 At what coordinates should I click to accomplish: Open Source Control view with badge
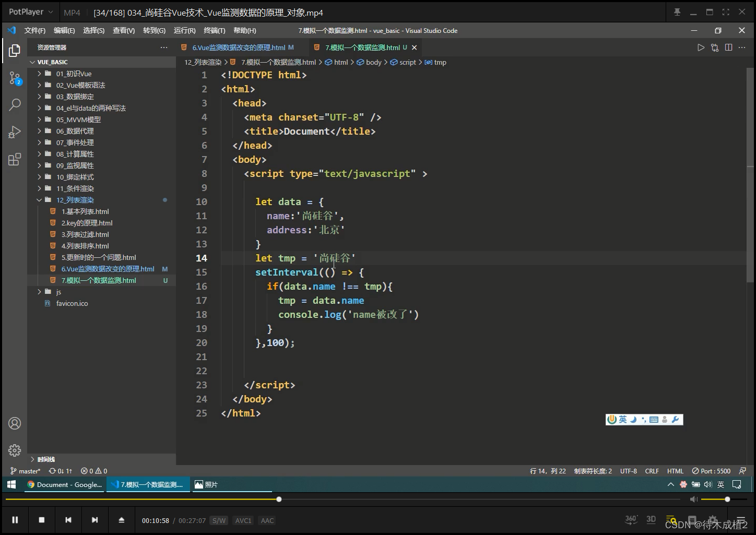point(15,78)
